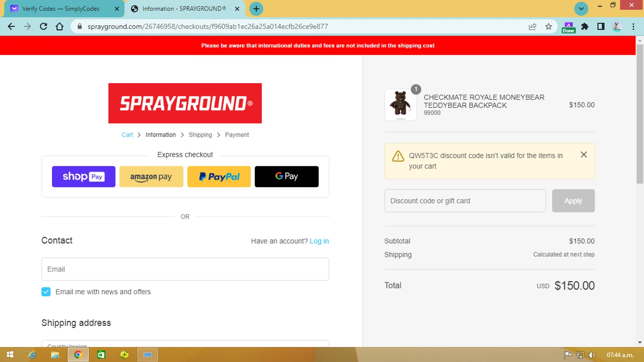644x362 pixels.
Task: Click the page vertical scrollbar thumb
Action: (640, 114)
